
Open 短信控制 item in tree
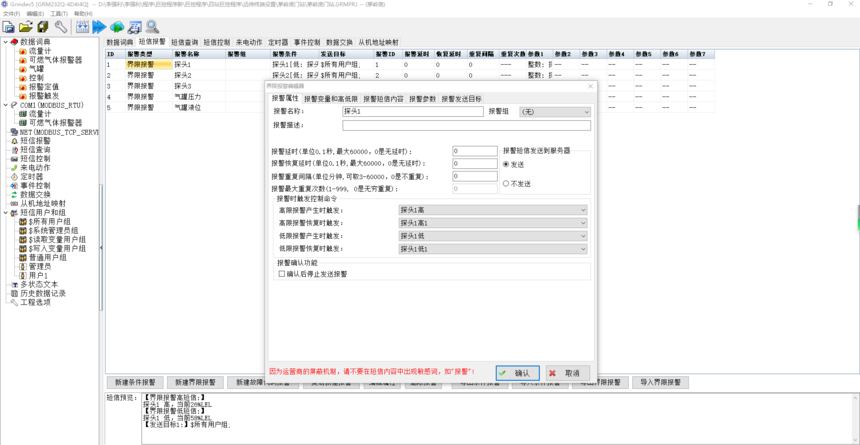point(35,159)
